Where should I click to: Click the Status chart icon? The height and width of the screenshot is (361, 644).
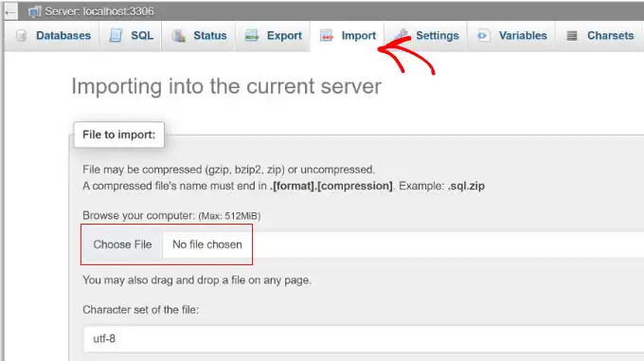click(179, 36)
